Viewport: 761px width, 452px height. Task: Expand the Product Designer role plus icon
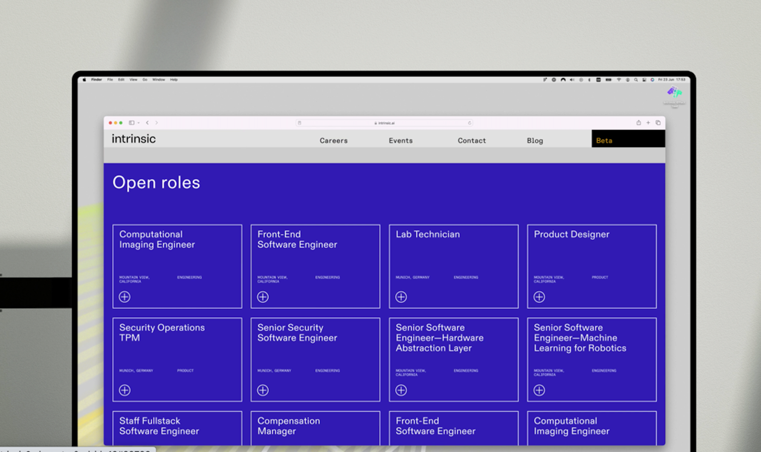coord(539,297)
